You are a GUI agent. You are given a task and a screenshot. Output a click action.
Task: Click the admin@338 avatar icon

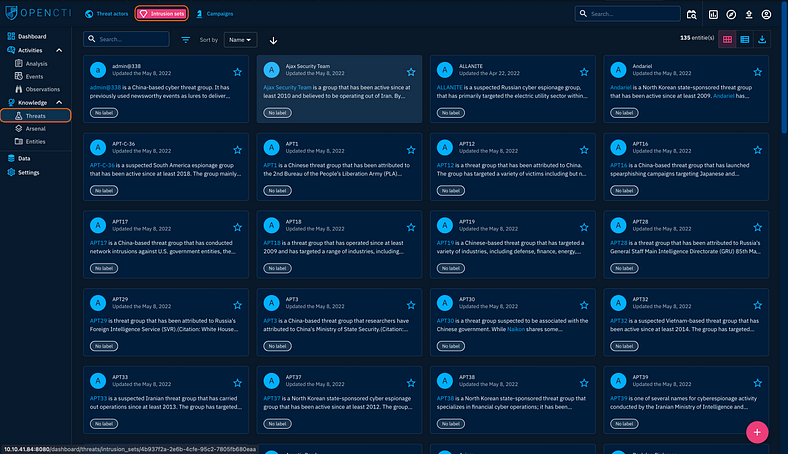tap(98, 70)
